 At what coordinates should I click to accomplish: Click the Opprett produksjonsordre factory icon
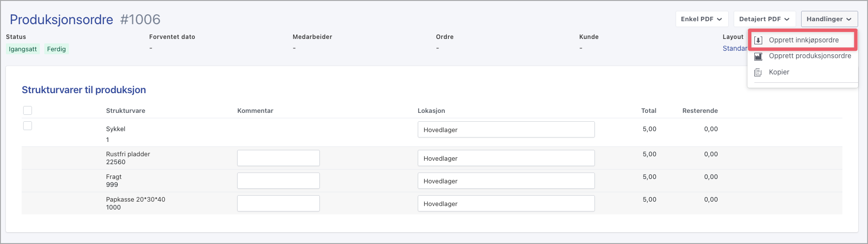tap(758, 56)
